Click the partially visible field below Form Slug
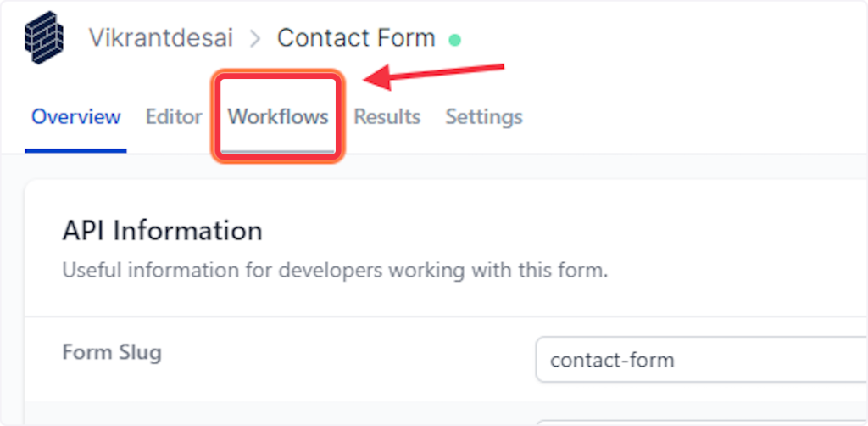The width and height of the screenshot is (868, 426). click(x=695, y=421)
